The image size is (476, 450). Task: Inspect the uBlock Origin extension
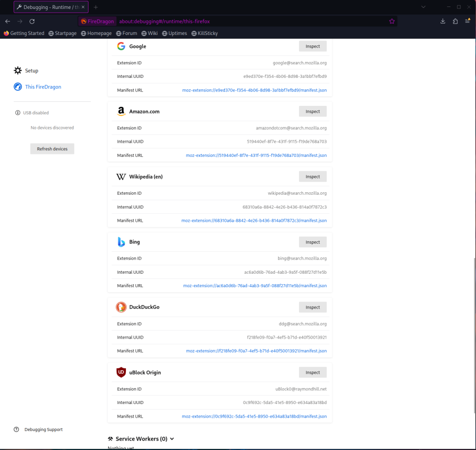pyautogui.click(x=312, y=372)
